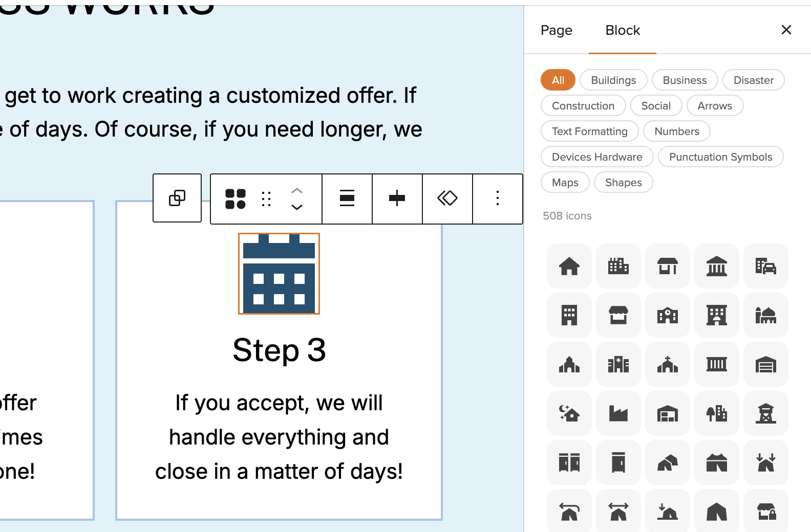Choose the bank building icon
This screenshot has width=811, height=532.
716,266
